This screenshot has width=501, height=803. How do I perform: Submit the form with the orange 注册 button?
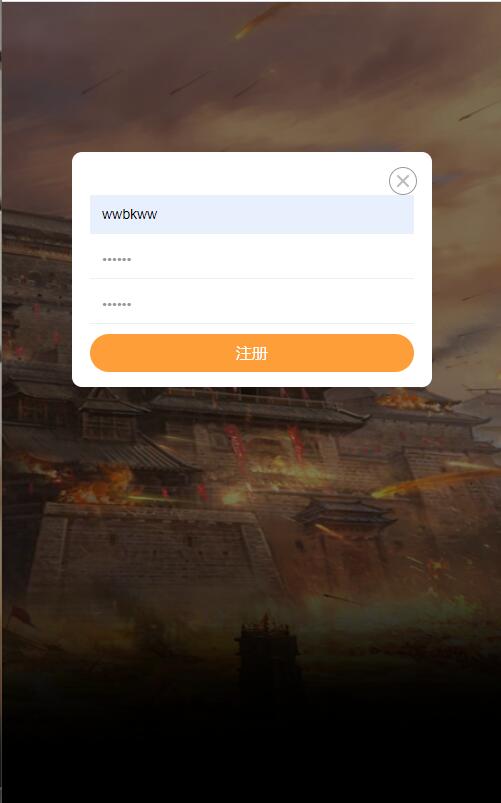pyautogui.click(x=252, y=353)
